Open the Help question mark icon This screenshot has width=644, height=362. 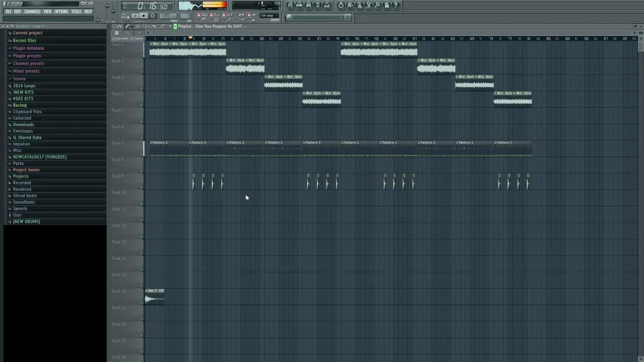[396, 6]
